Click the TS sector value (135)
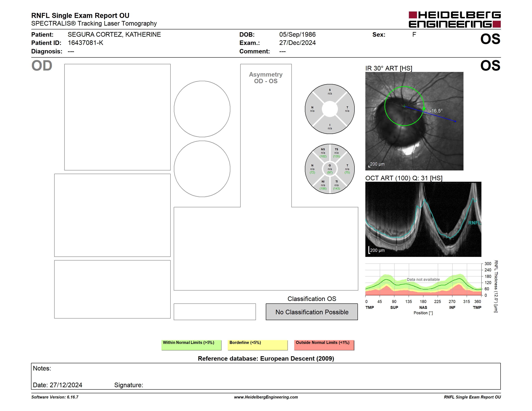Screen dimensions: 532x411 (336, 156)
